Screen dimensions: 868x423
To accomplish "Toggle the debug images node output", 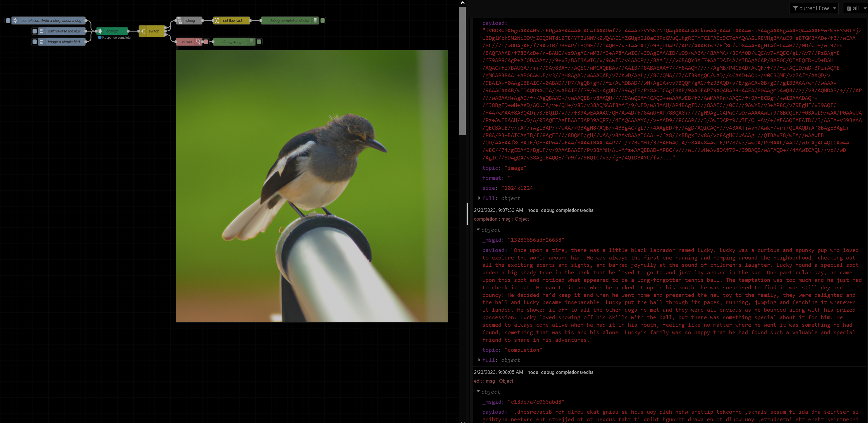I will coord(259,42).
